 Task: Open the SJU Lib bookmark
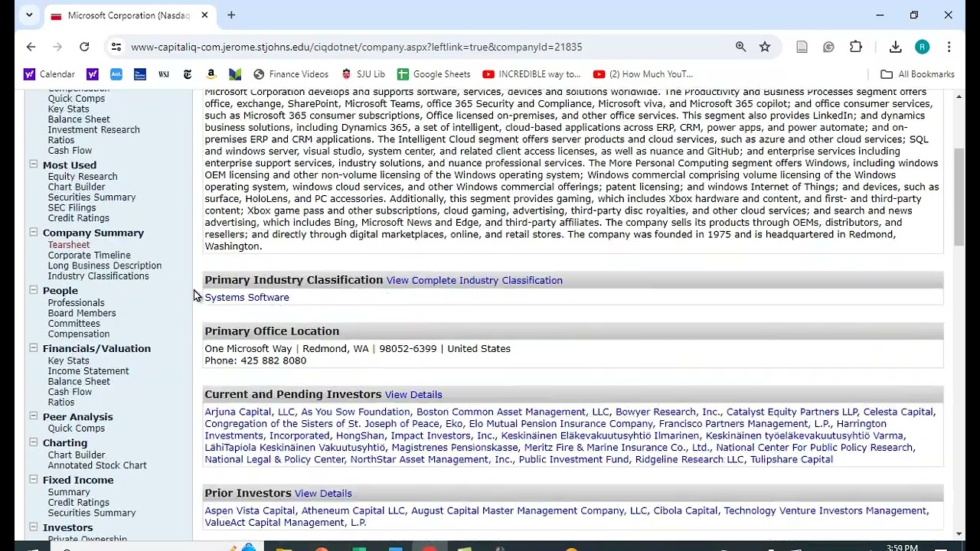pyautogui.click(x=363, y=74)
